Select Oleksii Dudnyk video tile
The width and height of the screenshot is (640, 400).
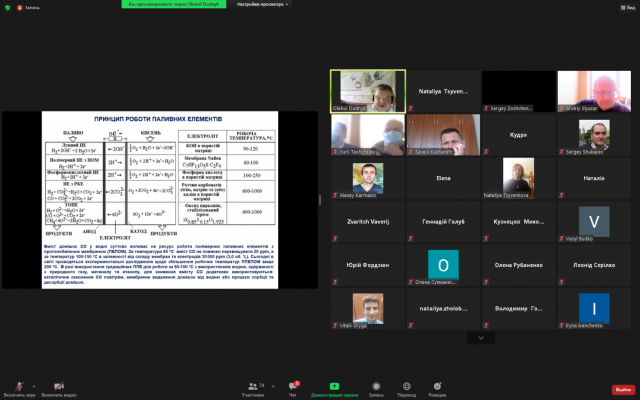coord(368,91)
